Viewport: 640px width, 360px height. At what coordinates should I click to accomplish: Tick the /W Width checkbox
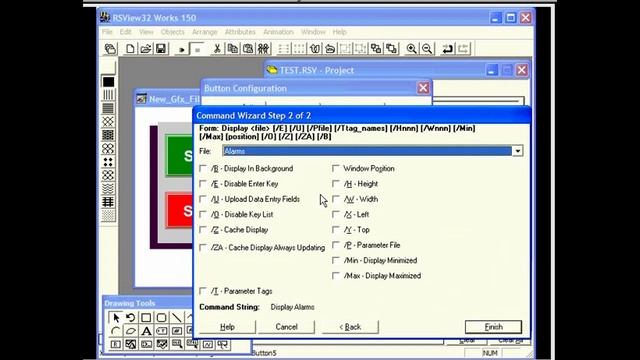coord(336,199)
